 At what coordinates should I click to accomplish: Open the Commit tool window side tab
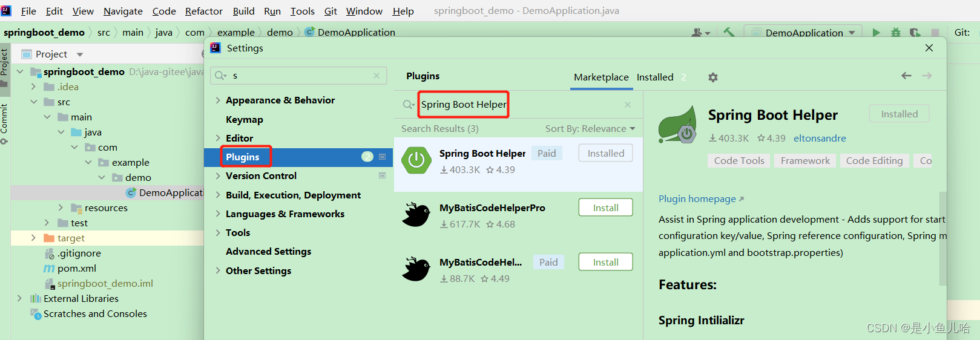4,123
